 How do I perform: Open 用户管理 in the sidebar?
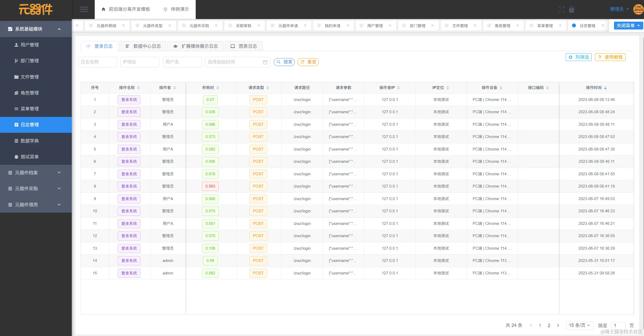coord(29,45)
